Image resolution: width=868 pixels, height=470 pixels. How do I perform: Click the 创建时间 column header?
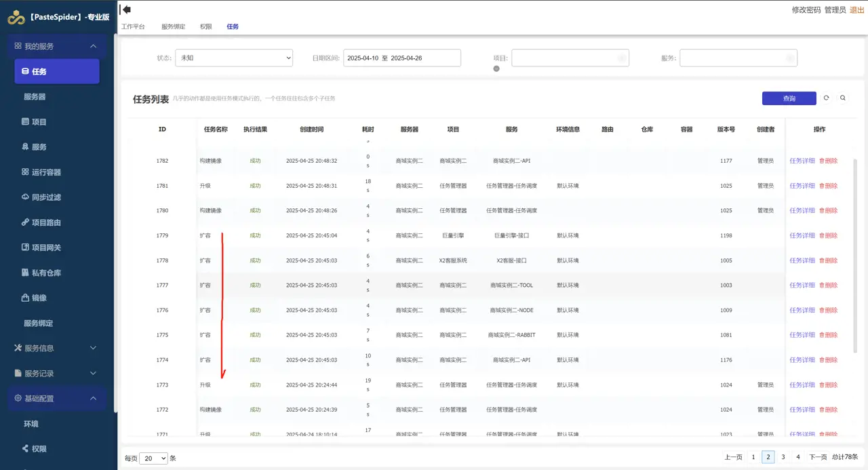pyautogui.click(x=311, y=129)
